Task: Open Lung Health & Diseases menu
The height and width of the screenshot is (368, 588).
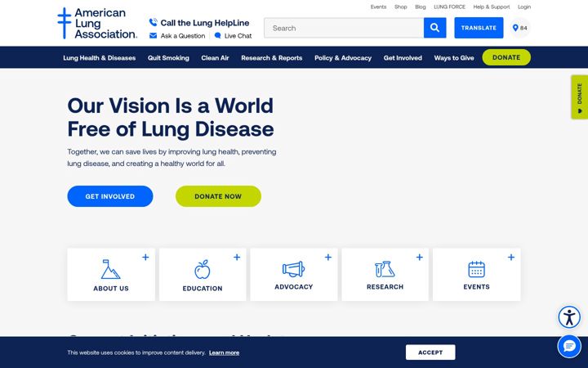Action: point(100,58)
